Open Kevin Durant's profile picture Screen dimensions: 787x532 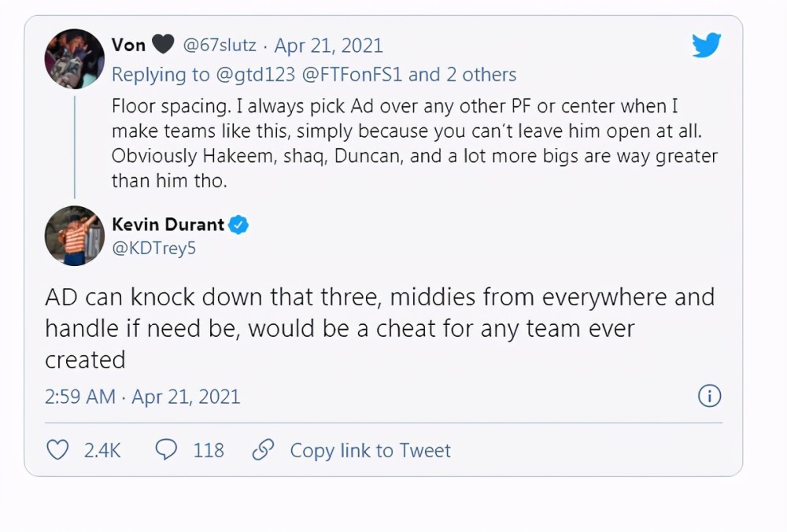(x=75, y=235)
